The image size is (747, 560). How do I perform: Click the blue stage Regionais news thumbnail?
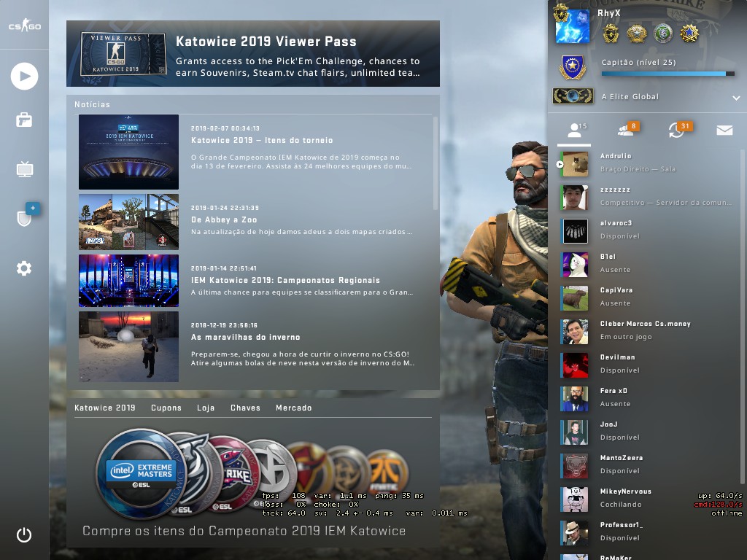(128, 281)
